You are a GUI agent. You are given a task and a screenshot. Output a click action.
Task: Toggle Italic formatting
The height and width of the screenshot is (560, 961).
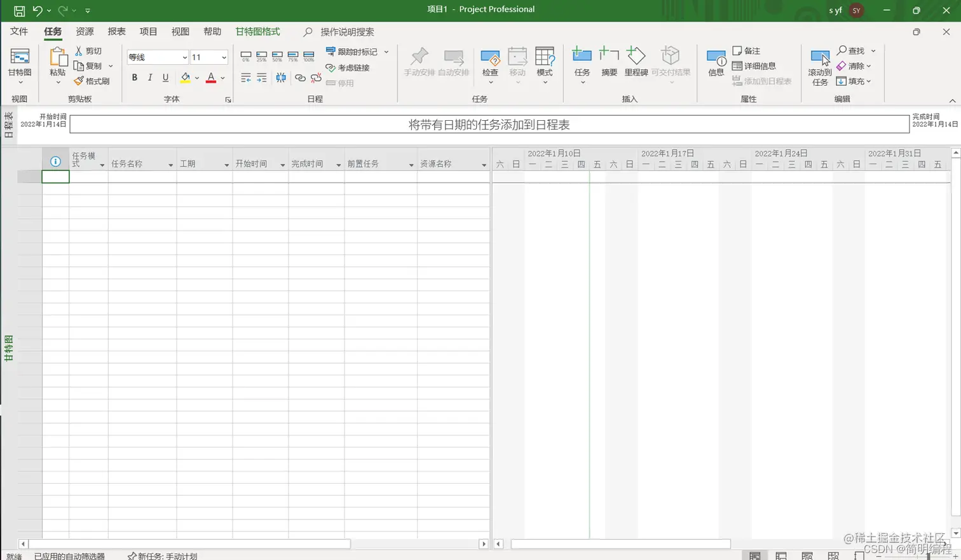point(150,78)
